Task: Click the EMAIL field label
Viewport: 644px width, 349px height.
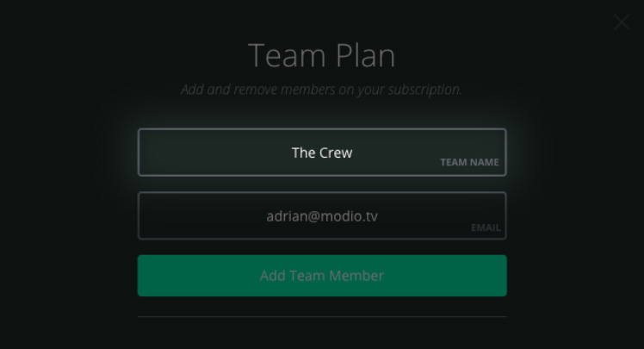Action: tap(486, 227)
